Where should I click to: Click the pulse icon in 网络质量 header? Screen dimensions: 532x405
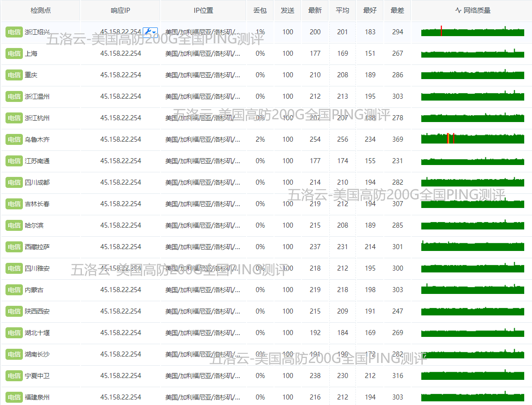(x=458, y=11)
